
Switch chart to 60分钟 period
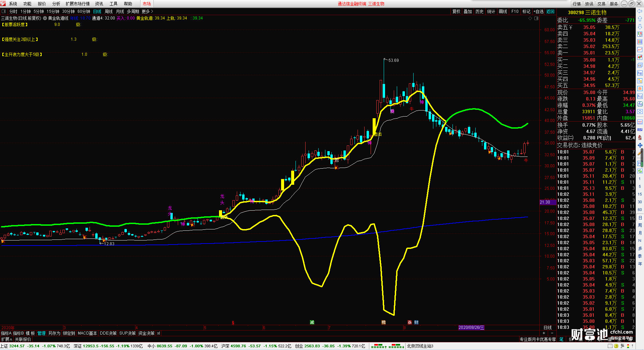84,11
